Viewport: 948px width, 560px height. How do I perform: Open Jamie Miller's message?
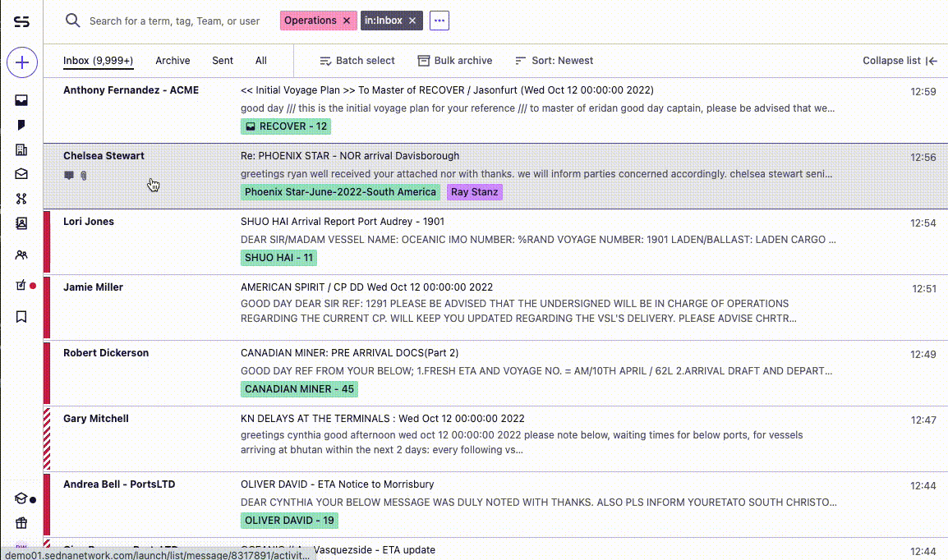[495, 307]
